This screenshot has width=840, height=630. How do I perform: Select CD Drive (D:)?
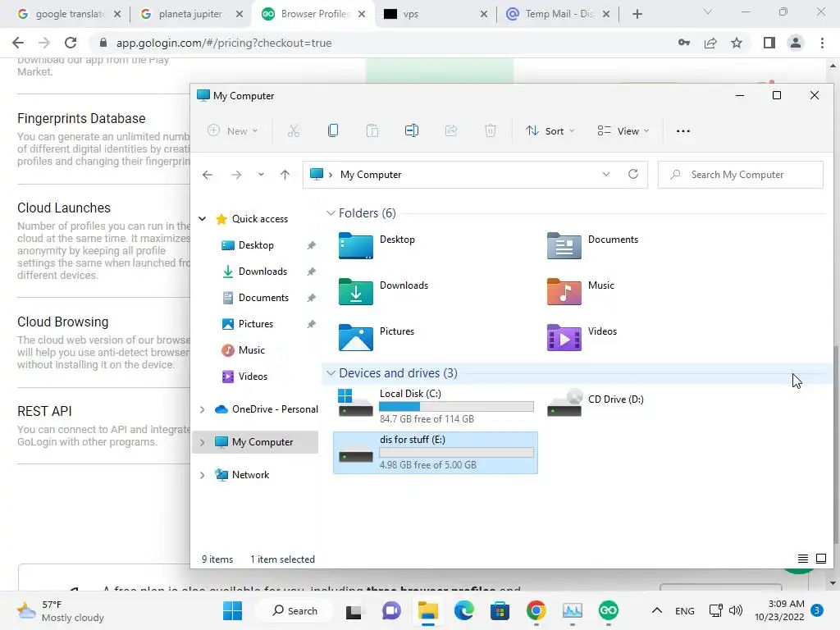click(596, 403)
